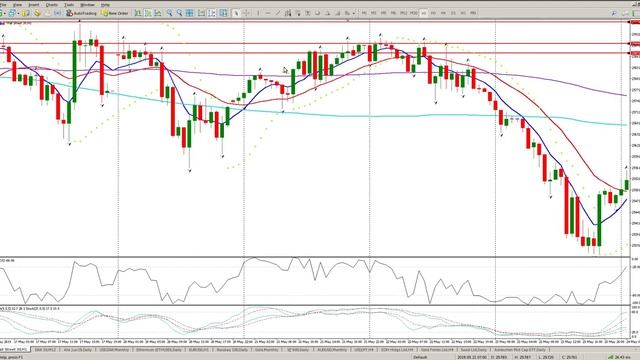
Task: Click the New Chart toolbar icon
Action: (x=1, y=13)
